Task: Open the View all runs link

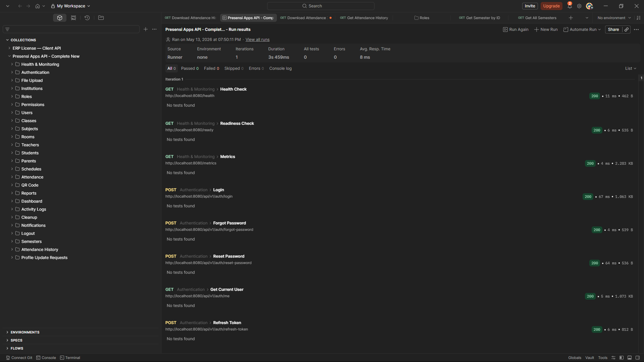Action: tap(257, 40)
